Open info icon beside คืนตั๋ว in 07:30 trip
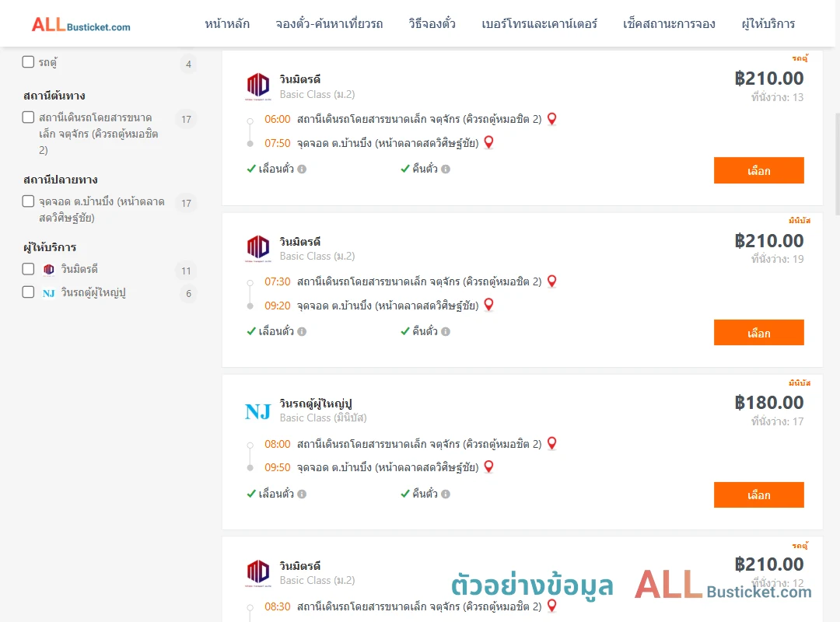The width and height of the screenshot is (840, 622). point(446,332)
